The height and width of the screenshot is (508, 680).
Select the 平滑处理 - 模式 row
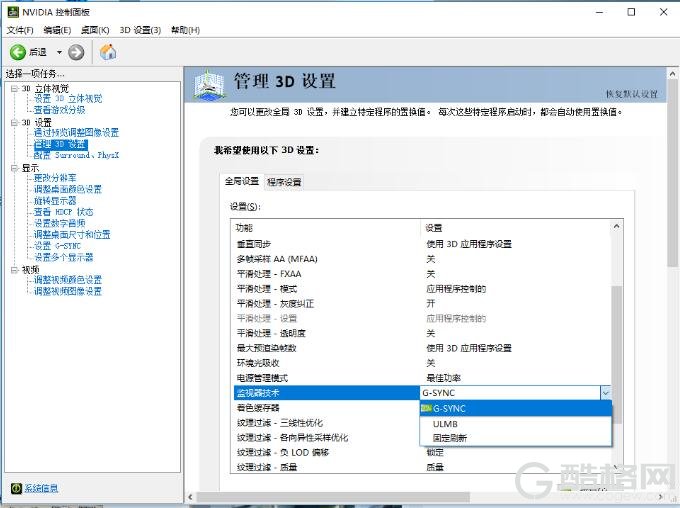(422, 289)
